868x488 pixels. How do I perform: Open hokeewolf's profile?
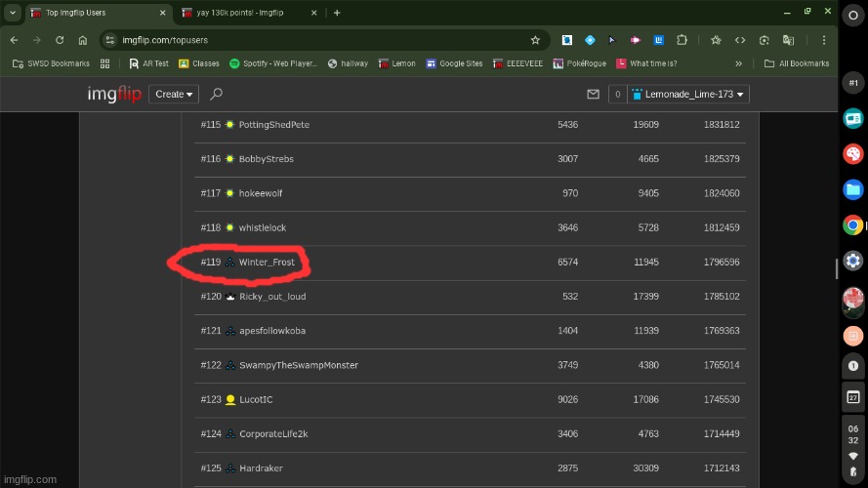click(x=260, y=193)
